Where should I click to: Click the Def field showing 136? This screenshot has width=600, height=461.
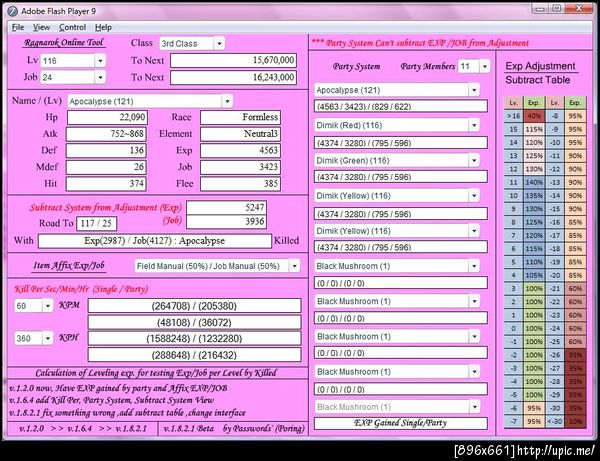106,151
